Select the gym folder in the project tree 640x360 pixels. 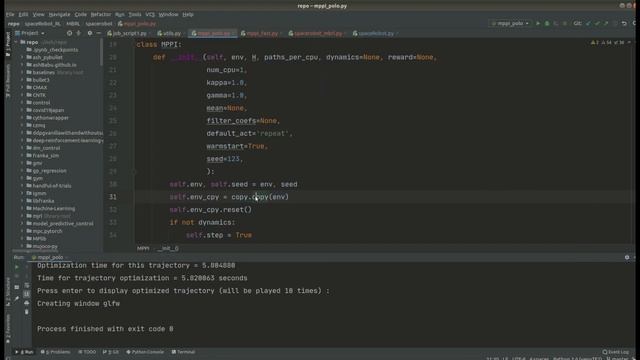pyautogui.click(x=38, y=178)
